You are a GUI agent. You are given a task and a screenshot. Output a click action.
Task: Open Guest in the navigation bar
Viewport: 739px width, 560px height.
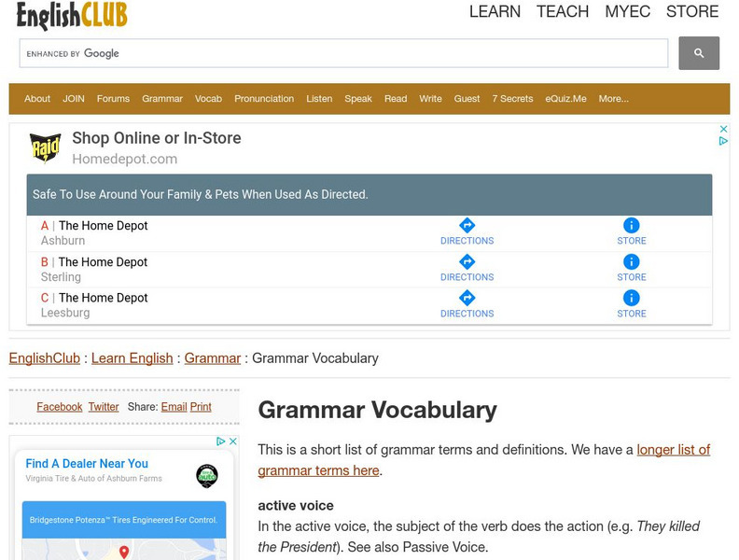(x=467, y=99)
